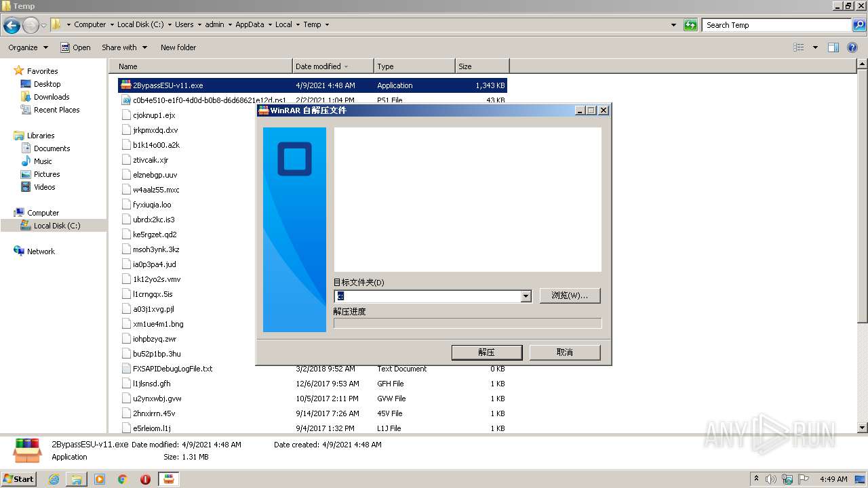Select Computer in the navigation pane
The width and height of the screenshot is (868, 488).
[x=43, y=213]
